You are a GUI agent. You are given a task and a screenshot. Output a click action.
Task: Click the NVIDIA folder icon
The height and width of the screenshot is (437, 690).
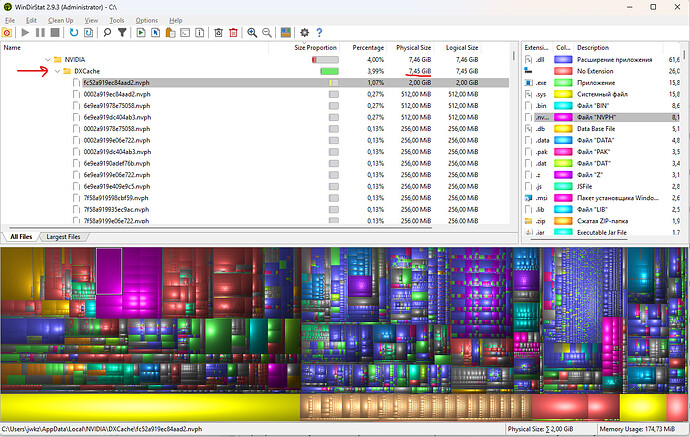[x=58, y=59]
